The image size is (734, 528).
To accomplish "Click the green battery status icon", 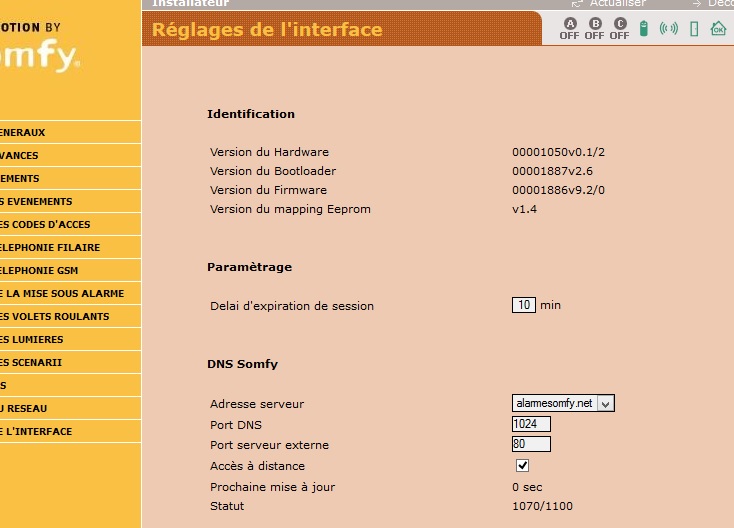I will (644, 28).
